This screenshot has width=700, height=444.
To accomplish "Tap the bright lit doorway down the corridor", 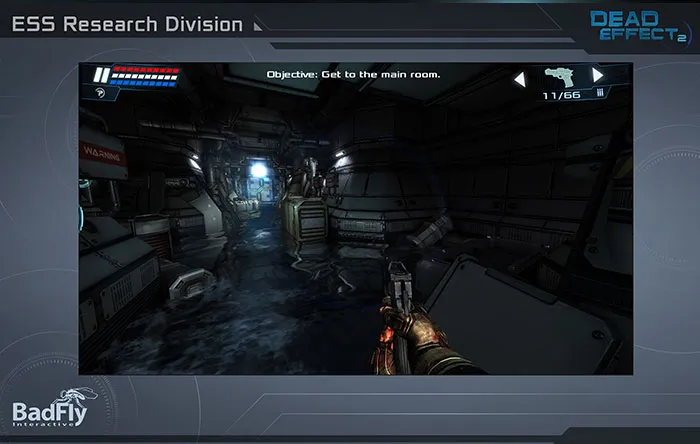I will (258, 181).
